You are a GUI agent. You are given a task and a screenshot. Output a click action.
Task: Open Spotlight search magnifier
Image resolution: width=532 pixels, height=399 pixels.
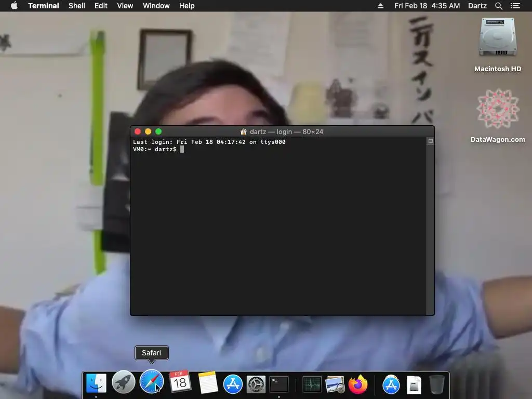[x=498, y=6]
